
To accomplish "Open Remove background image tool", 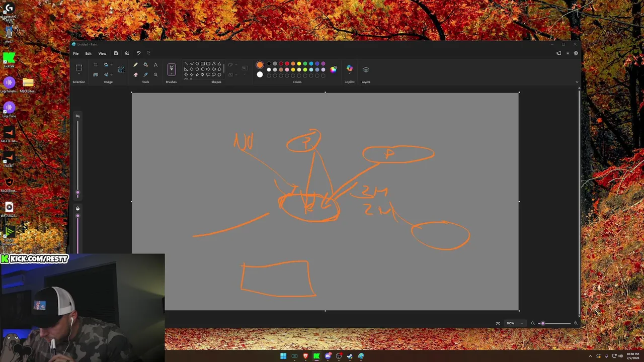I will pyautogui.click(x=96, y=74).
